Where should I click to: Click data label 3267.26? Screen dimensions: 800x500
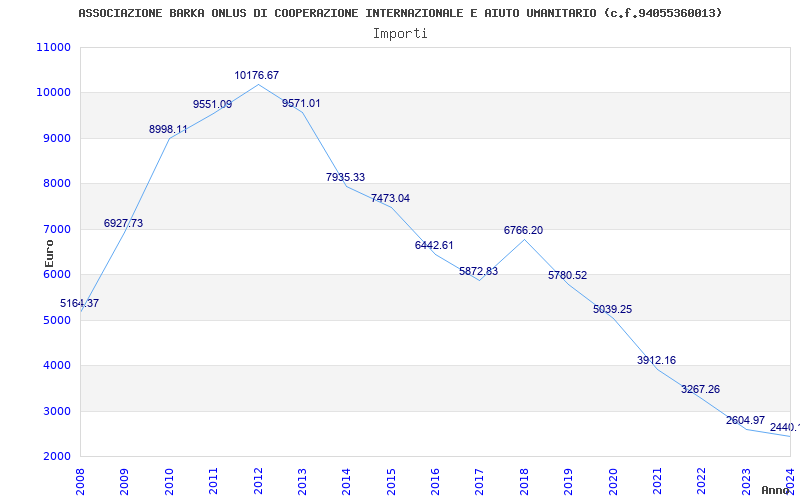[x=701, y=390]
